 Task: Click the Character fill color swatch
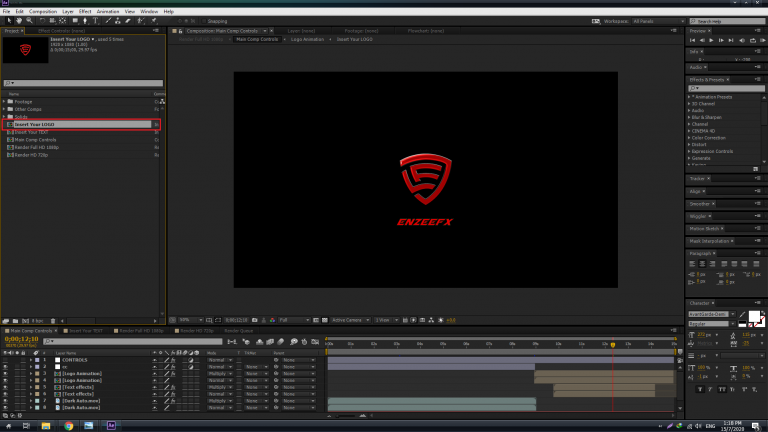(x=754, y=316)
